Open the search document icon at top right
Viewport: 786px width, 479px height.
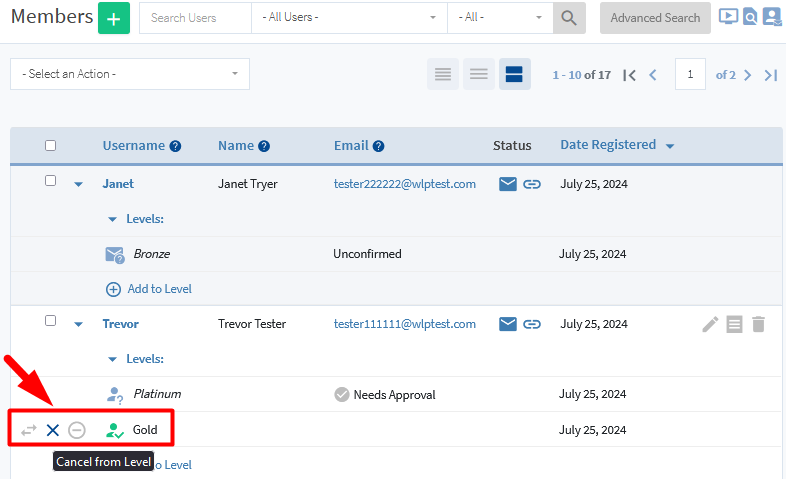click(x=749, y=17)
